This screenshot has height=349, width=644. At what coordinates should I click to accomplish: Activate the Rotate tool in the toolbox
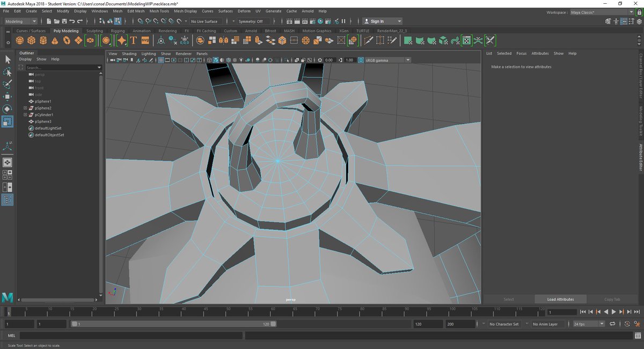pyautogui.click(x=8, y=109)
